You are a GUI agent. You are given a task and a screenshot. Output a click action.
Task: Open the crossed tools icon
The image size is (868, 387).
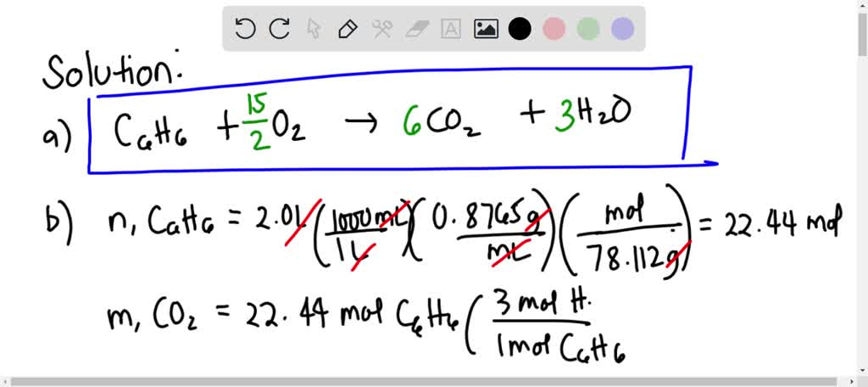[382, 29]
